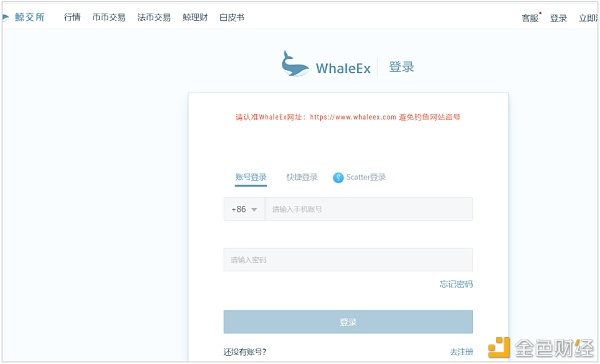
Task: Expand the +86 country code dropdown
Action: (244, 209)
